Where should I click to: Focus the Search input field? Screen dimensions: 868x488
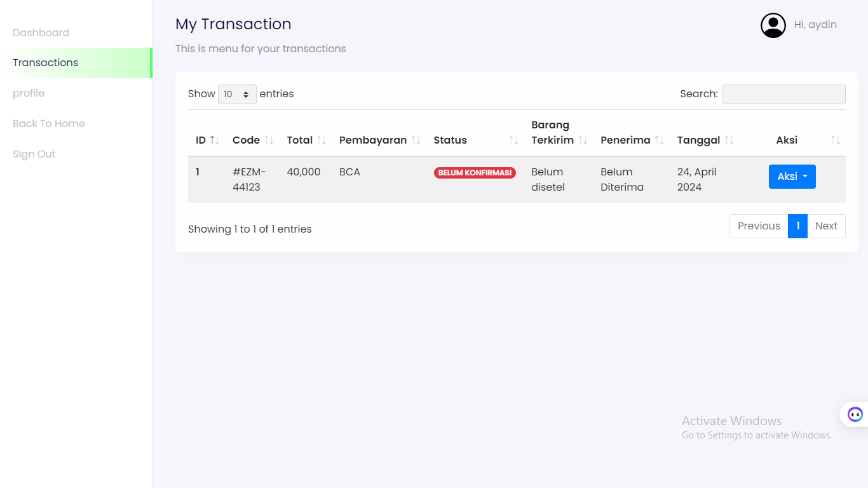tap(783, 94)
